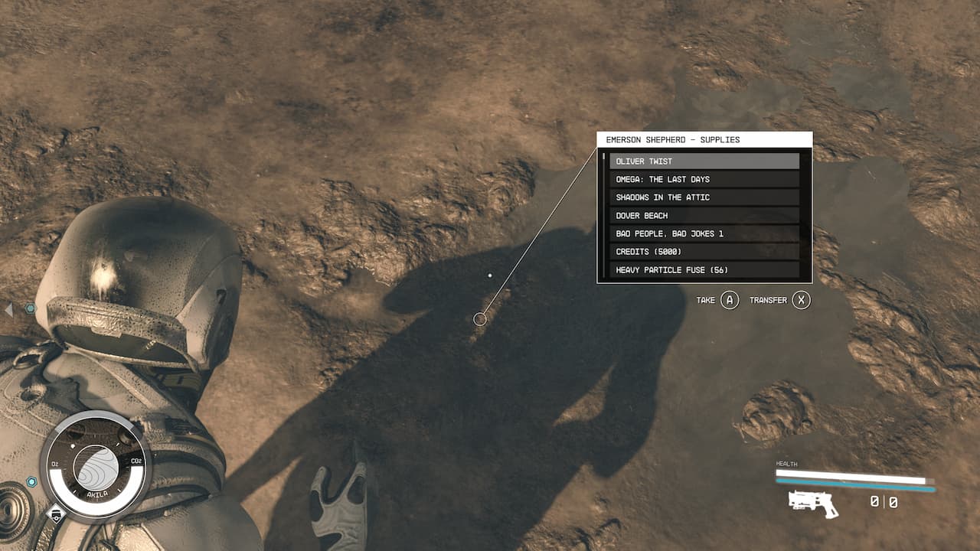
Task: Select Omega: The Last Days book
Action: point(704,179)
